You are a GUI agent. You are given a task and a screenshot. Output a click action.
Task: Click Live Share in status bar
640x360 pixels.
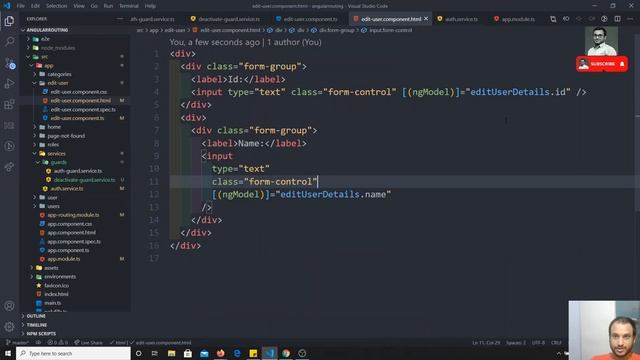click(89, 342)
